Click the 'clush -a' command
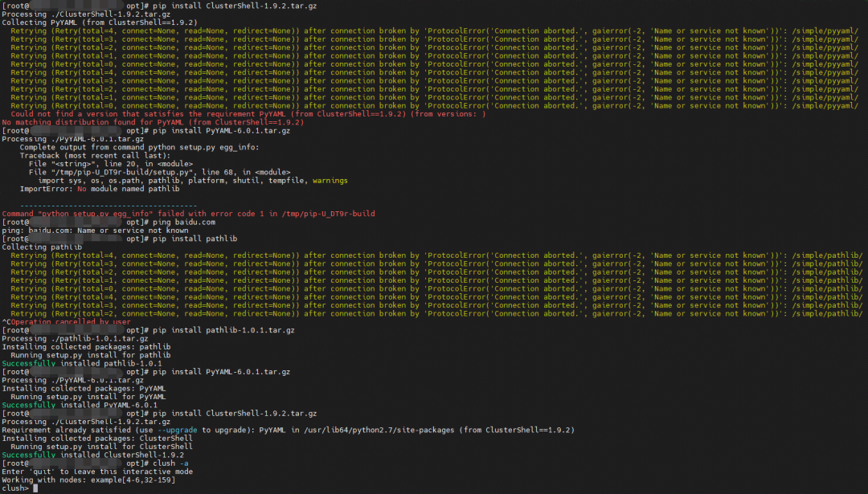Screen dimensions: 868x494 click(170, 463)
